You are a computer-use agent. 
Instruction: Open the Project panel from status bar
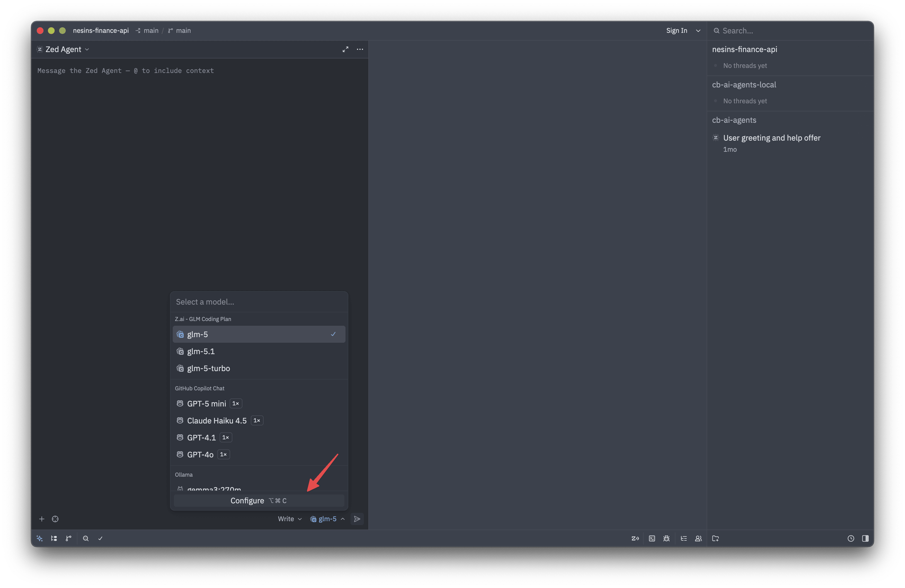tap(54, 538)
